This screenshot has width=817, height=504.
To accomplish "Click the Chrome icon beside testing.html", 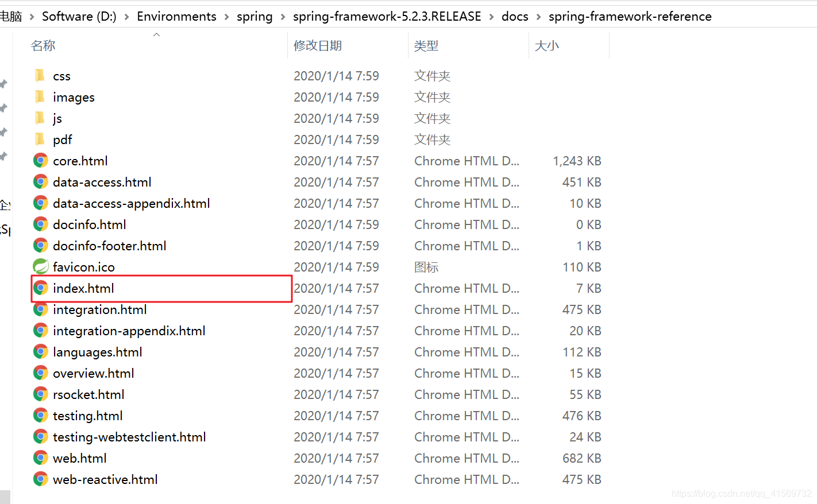I will pos(40,415).
